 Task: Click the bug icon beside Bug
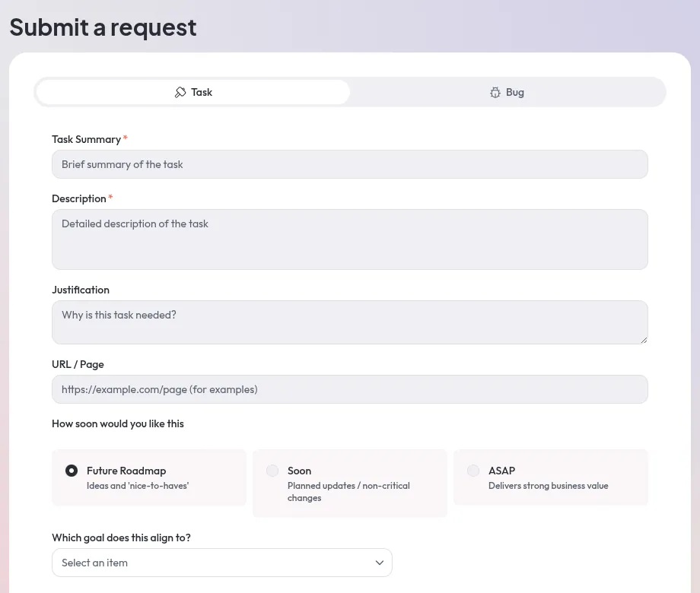(x=495, y=92)
